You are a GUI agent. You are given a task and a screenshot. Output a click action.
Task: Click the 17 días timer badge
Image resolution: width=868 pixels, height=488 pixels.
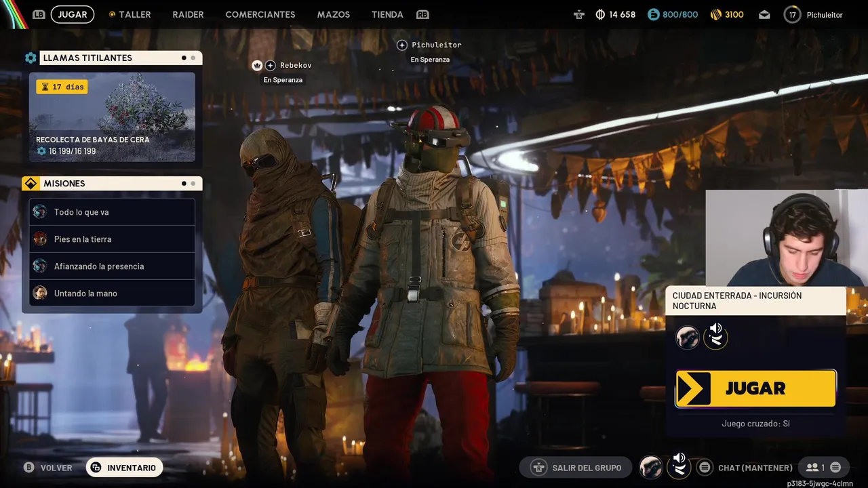pos(62,87)
